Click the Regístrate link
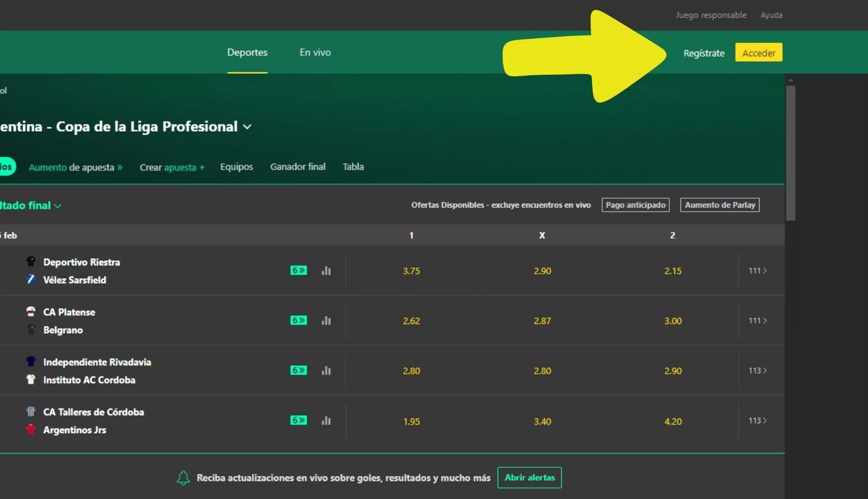868x499 pixels. pos(704,53)
